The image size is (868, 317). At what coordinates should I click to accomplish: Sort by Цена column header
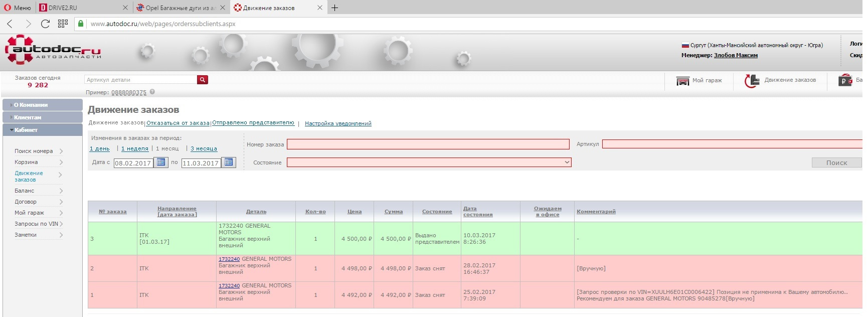(355, 212)
